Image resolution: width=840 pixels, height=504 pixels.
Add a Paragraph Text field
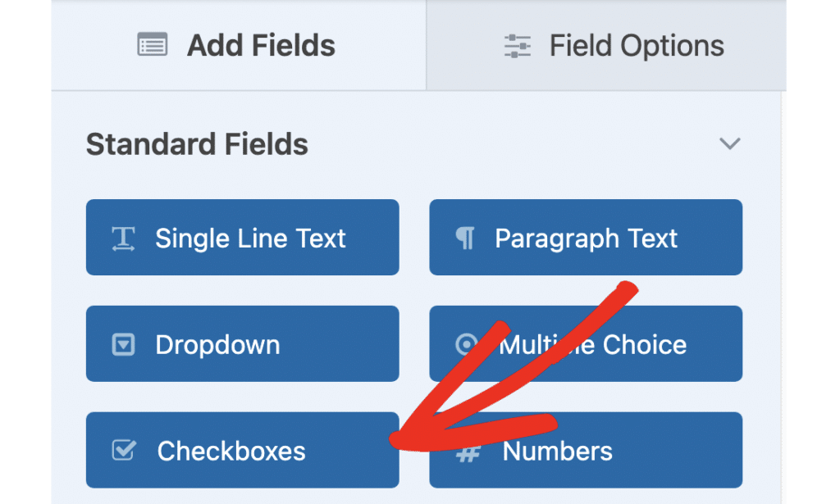586,237
